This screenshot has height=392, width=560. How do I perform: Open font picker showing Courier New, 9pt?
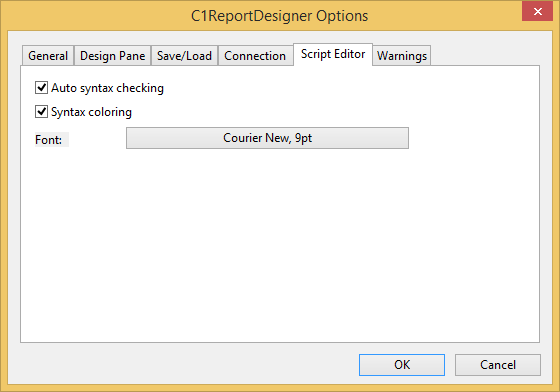pyautogui.click(x=267, y=138)
